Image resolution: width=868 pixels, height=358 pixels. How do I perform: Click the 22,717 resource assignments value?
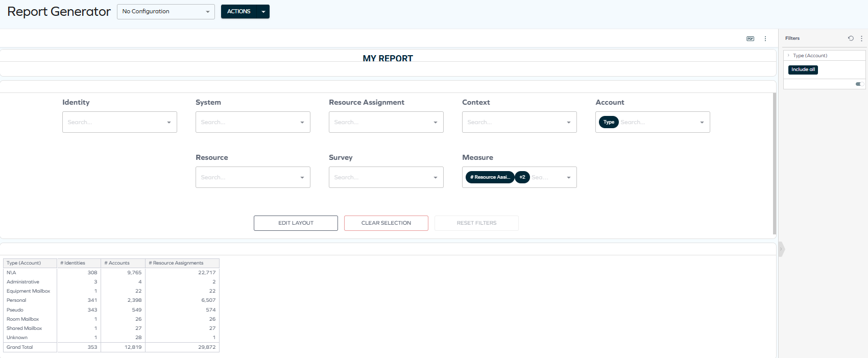click(x=207, y=273)
